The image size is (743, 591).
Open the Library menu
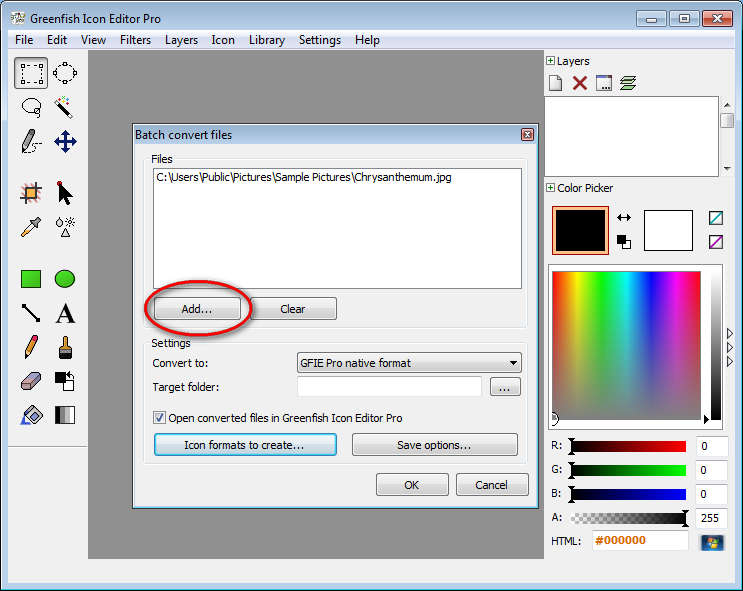click(x=267, y=40)
